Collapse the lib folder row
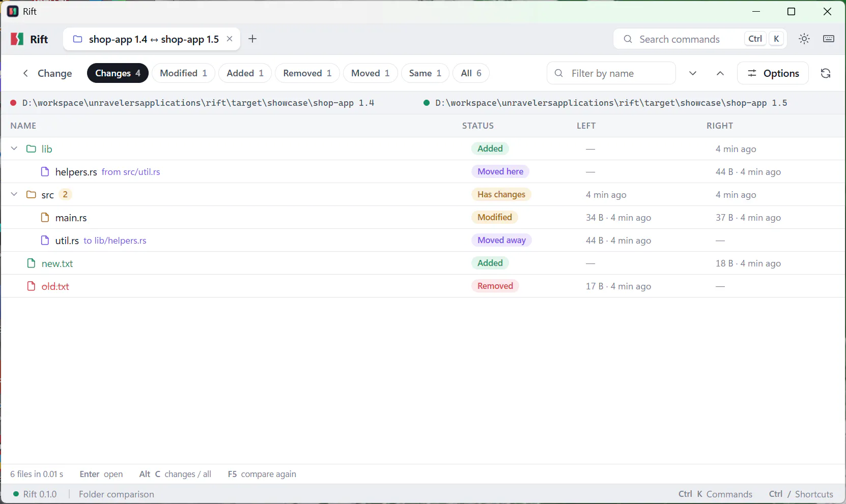The width and height of the screenshot is (846, 504). 14,149
